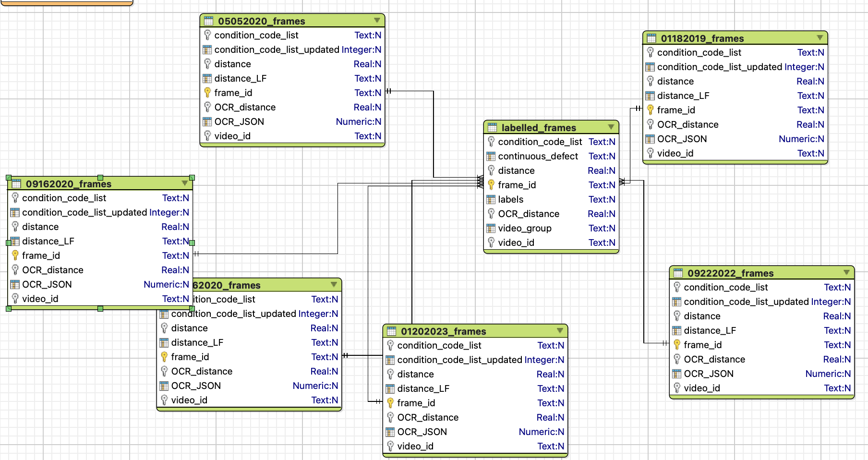Screen dimensions: 868x460
Task: Click column icon beside continuous_defect in labelled_frames
Action: pyautogui.click(x=491, y=156)
